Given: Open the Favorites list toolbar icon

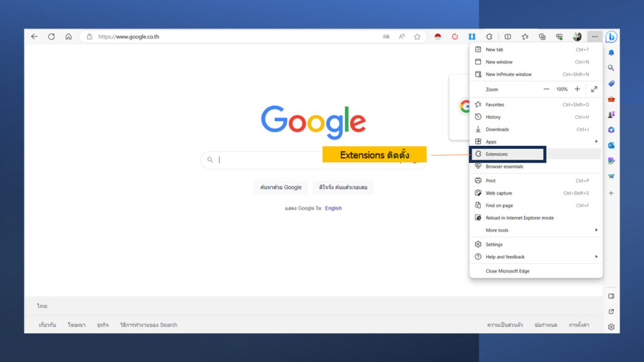Looking at the screenshot, I should click(x=525, y=36).
